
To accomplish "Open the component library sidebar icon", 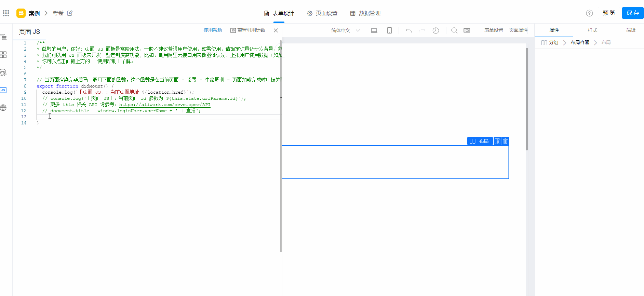I will (x=3, y=55).
